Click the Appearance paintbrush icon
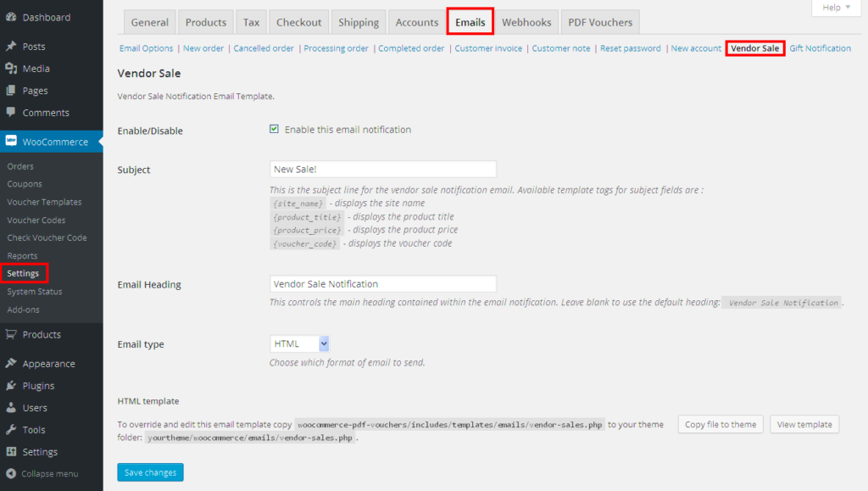 tap(11, 364)
